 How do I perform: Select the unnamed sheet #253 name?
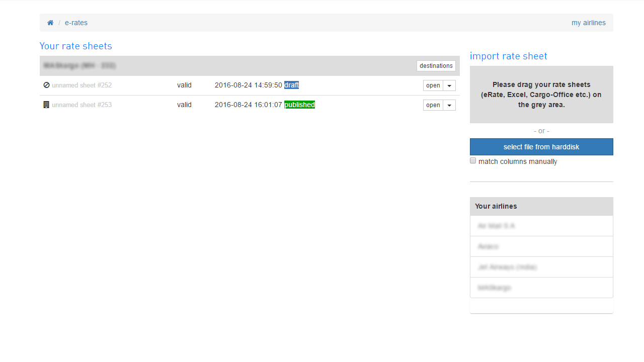click(82, 105)
